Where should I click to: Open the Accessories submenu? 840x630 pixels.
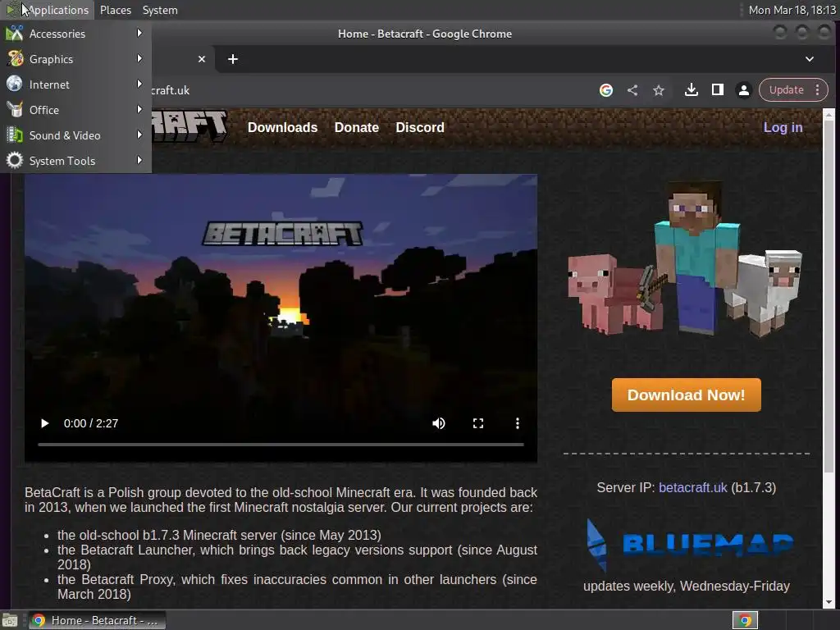tap(75, 34)
